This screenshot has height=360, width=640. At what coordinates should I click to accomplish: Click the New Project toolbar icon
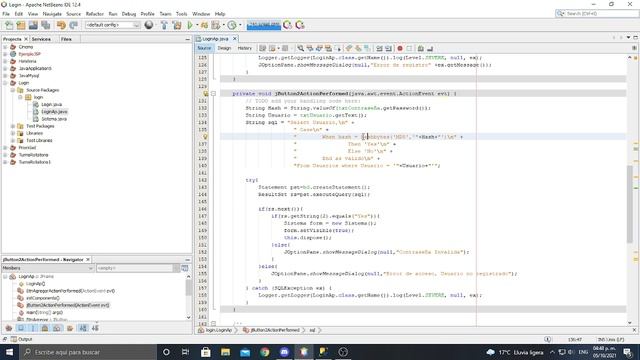pos(21,25)
